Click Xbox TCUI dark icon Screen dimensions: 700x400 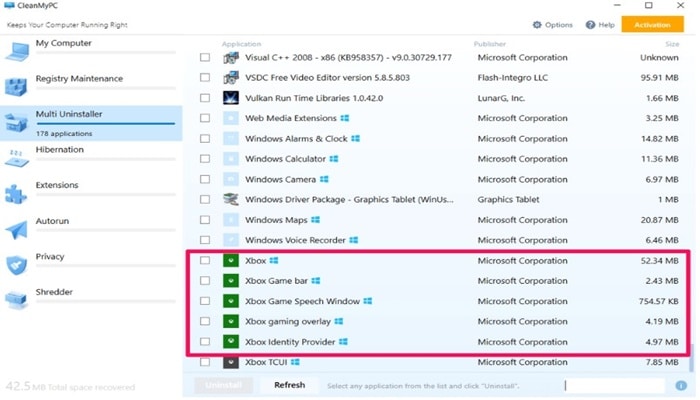point(231,362)
